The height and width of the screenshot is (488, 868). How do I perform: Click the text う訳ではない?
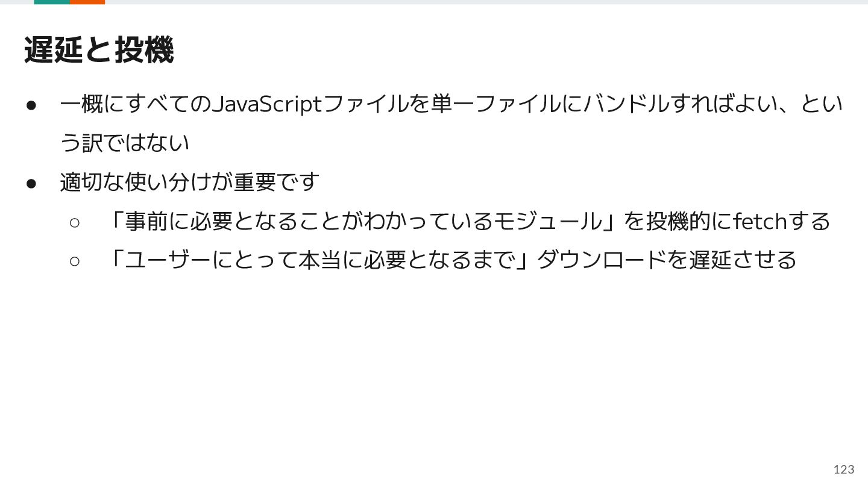coord(125,143)
